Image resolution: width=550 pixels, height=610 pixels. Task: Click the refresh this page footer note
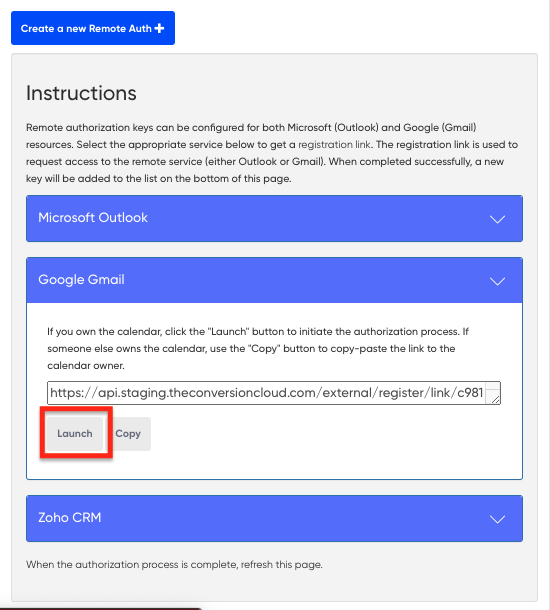tap(174, 564)
